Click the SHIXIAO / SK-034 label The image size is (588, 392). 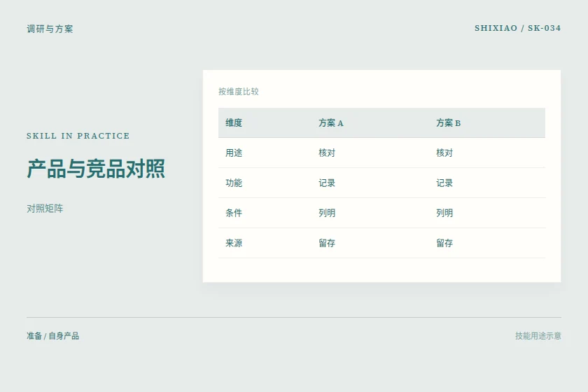coord(517,28)
